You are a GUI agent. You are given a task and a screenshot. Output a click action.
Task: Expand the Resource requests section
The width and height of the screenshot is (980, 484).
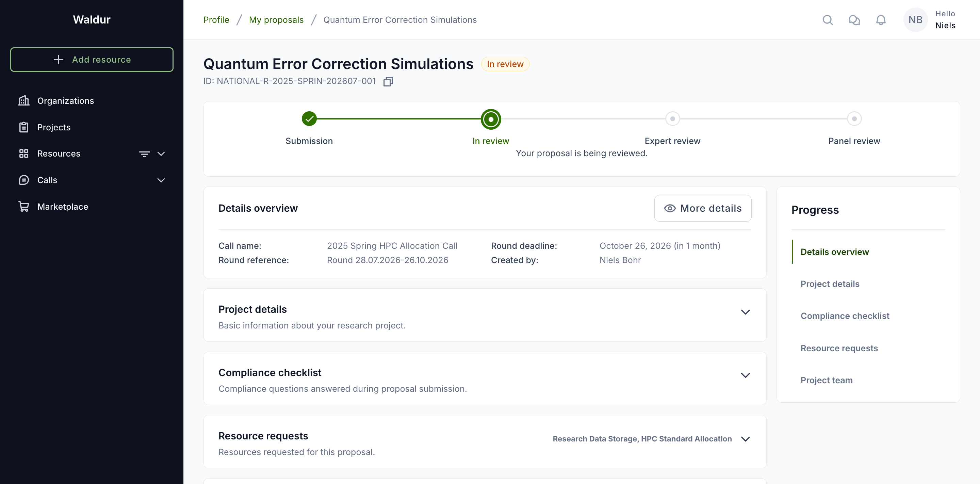(745, 439)
